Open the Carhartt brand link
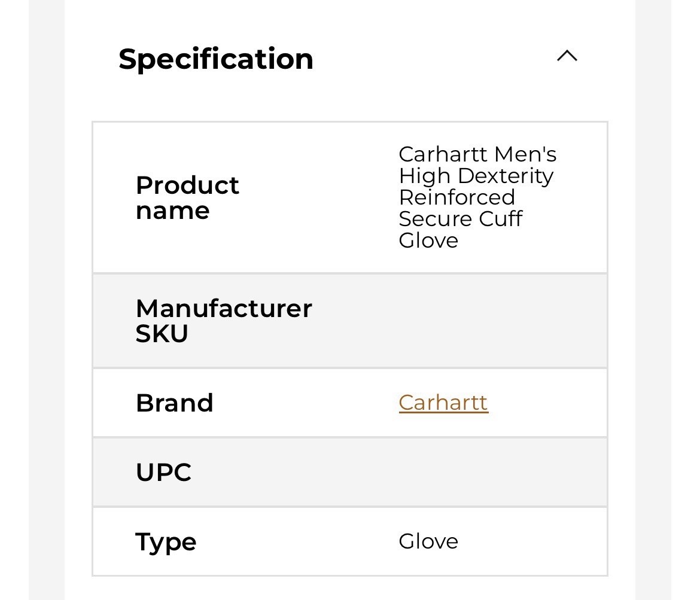The height and width of the screenshot is (600, 700). coord(443,403)
